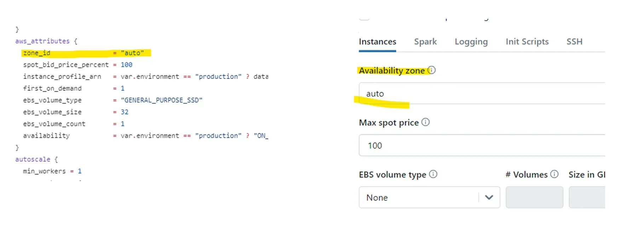The image size is (644, 250).
Task: Click the autoscale block name
Action: pyautogui.click(x=33, y=159)
